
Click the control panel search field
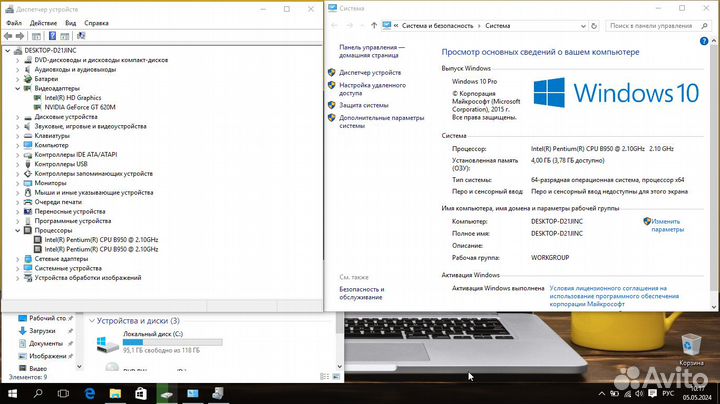pyautogui.click(x=657, y=26)
